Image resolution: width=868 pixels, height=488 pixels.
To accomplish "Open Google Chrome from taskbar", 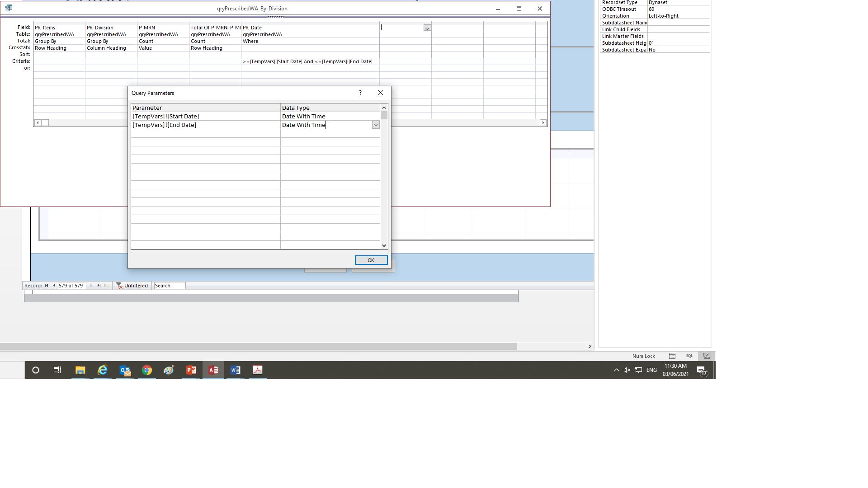I will point(147,370).
